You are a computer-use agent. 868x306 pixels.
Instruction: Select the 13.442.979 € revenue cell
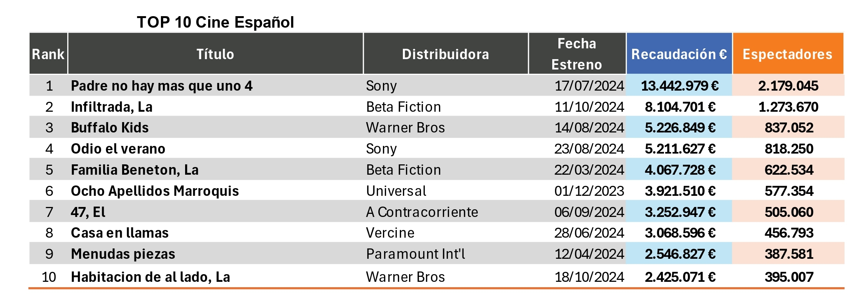click(x=680, y=86)
